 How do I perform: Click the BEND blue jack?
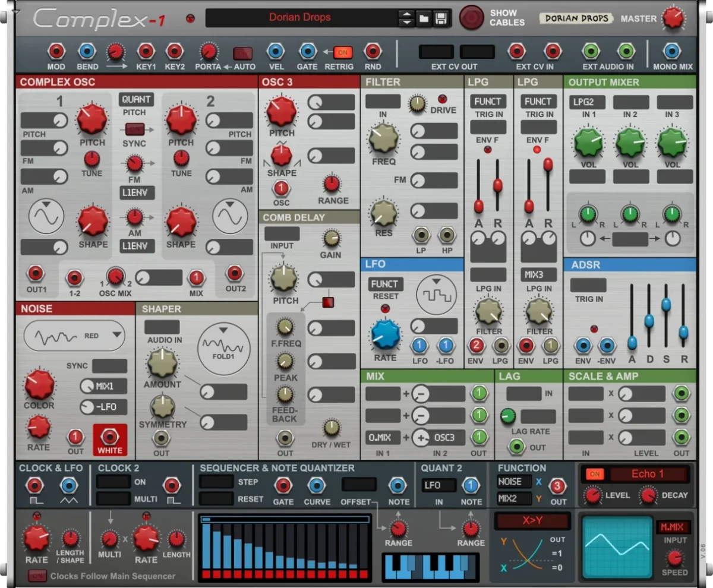tap(87, 51)
